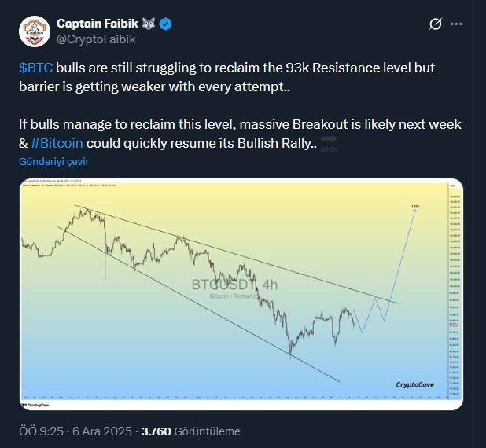Open the three-dot more options menu
Viewport: 486px width, 448px height.
click(x=456, y=25)
